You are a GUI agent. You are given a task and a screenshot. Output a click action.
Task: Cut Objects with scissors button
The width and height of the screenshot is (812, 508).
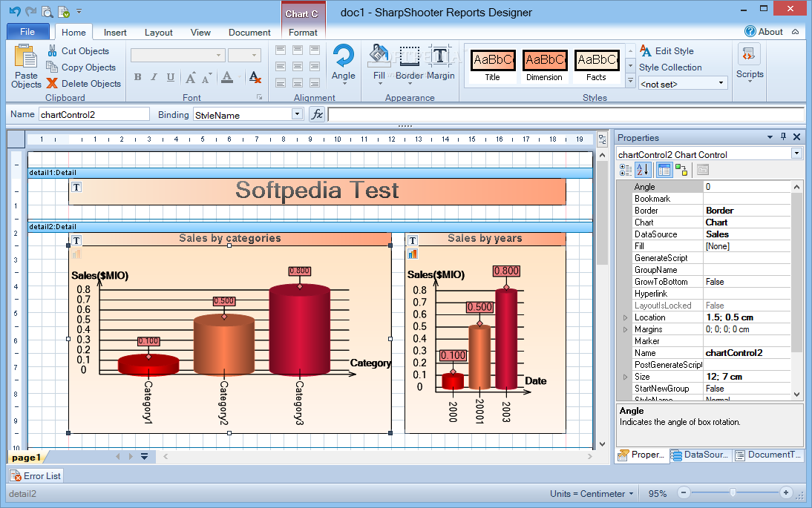tap(78, 50)
